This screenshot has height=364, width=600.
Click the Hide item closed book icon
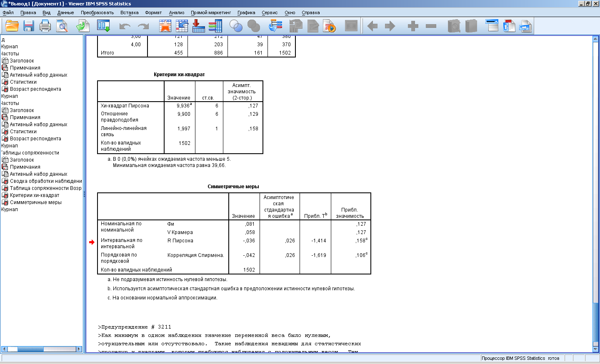[471, 26]
